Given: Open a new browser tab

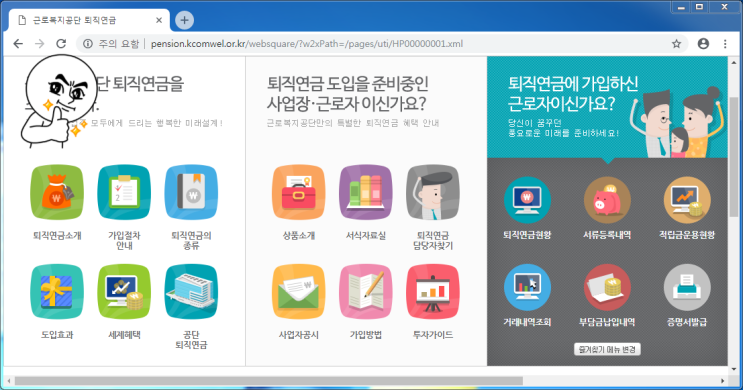Looking at the screenshot, I should (x=184, y=20).
